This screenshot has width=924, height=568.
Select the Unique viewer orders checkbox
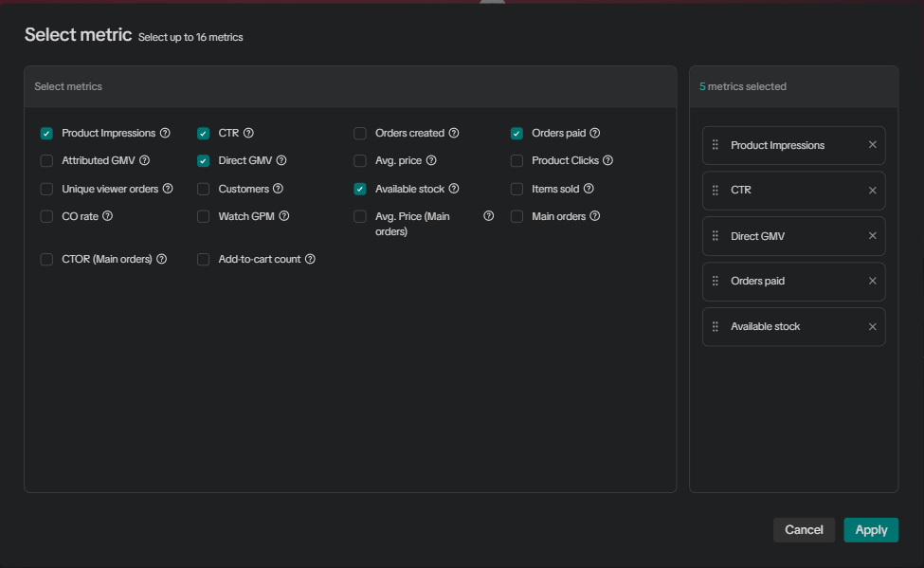pyautogui.click(x=46, y=189)
